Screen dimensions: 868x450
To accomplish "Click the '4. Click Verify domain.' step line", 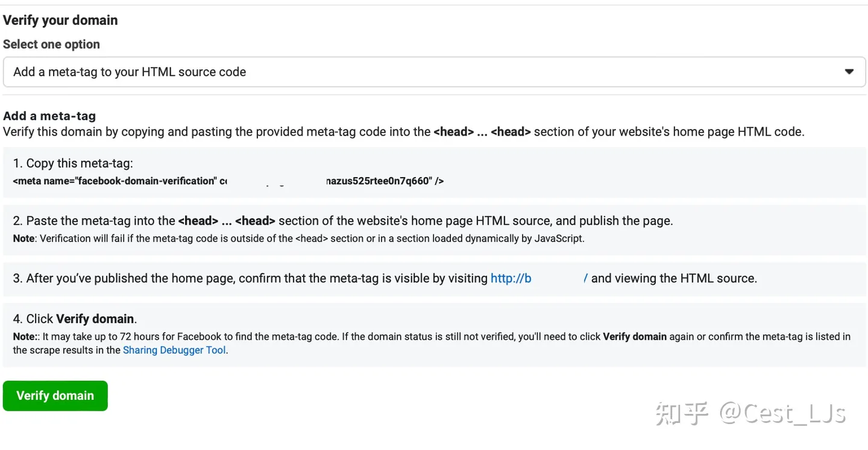I will tap(75, 319).
